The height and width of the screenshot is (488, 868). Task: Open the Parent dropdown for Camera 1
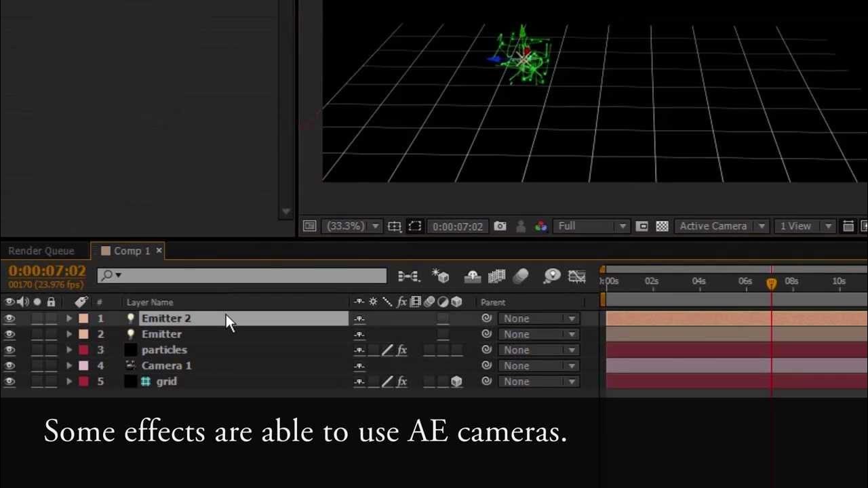(538, 365)
